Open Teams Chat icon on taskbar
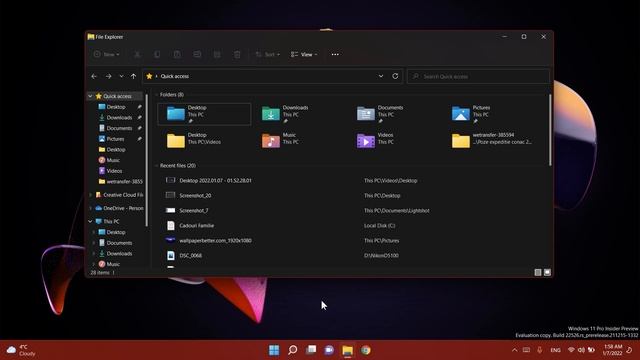 click(329, 350)
